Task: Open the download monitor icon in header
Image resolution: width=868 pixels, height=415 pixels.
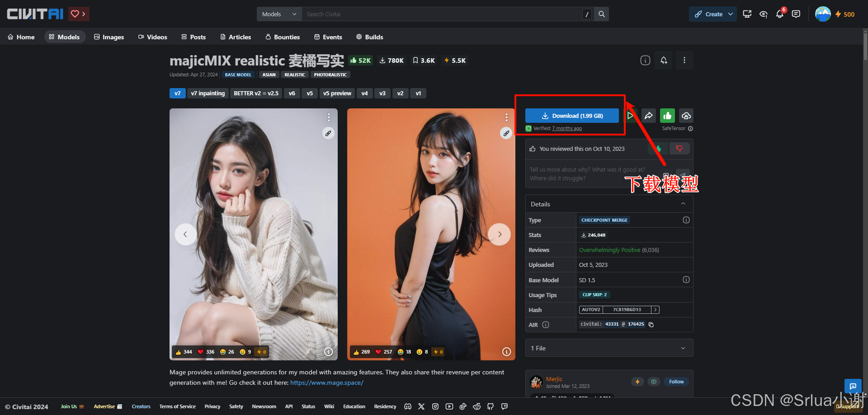Action: (747, 14)
